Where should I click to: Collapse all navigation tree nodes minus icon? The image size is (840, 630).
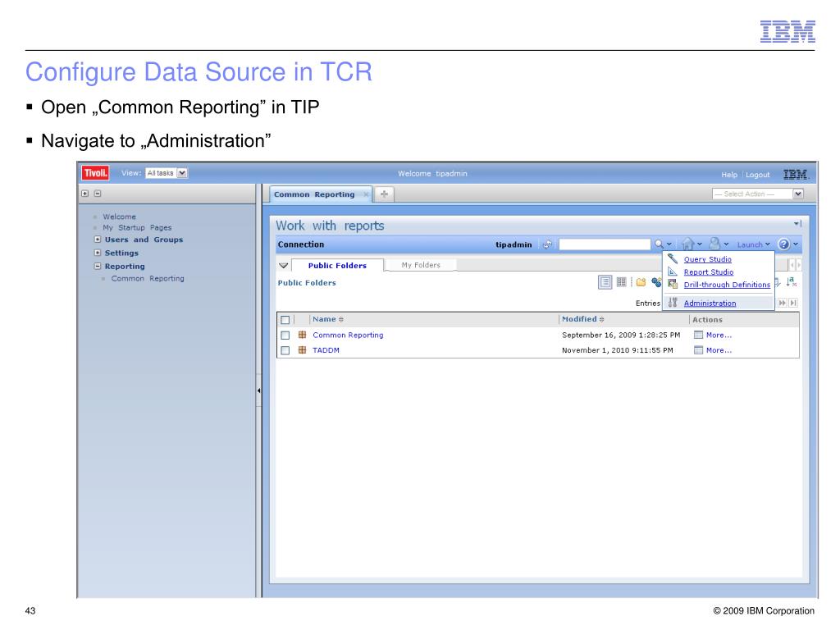click(x=98, y=194)
